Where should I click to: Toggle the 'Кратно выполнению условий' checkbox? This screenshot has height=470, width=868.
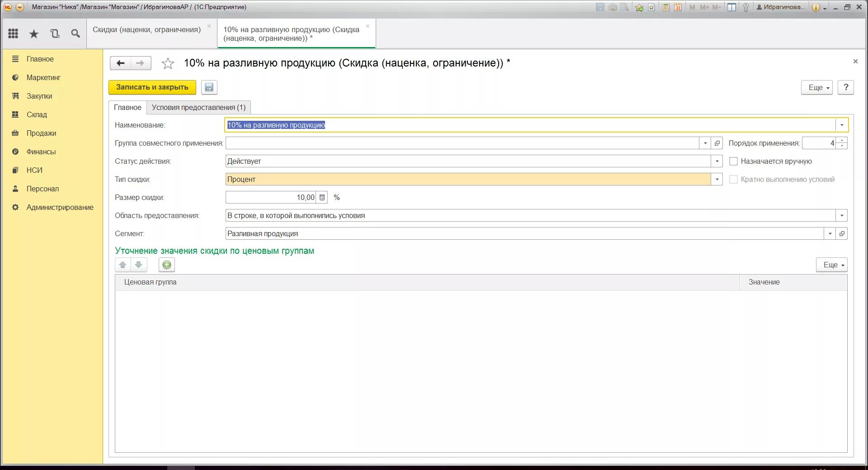click(733, 179)
